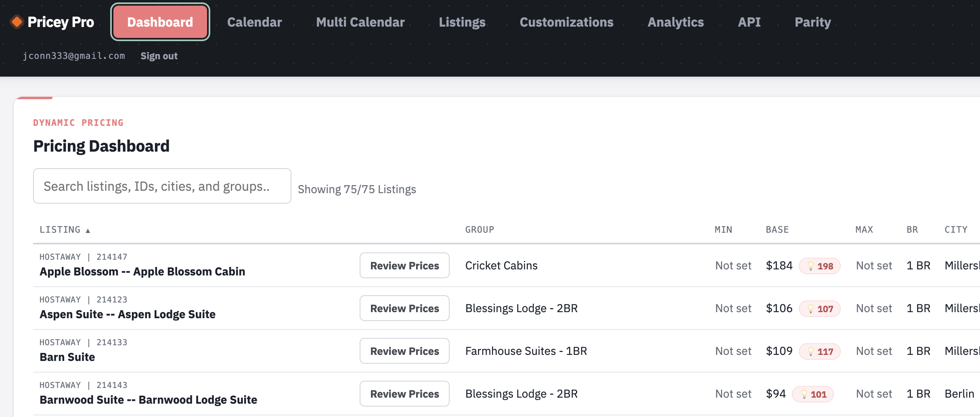Click the lightbulb icon in the 117 badge

click(x=810, y=352)
